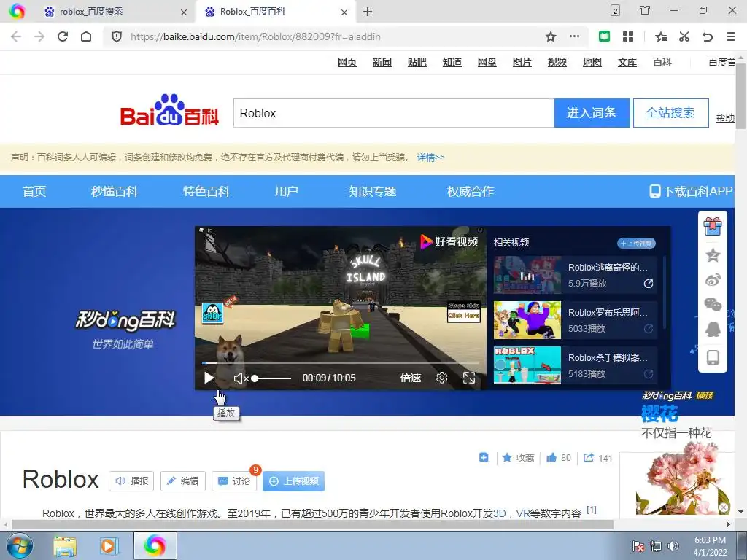Click the Baidu 百科 logo

[x=169, y=110]
